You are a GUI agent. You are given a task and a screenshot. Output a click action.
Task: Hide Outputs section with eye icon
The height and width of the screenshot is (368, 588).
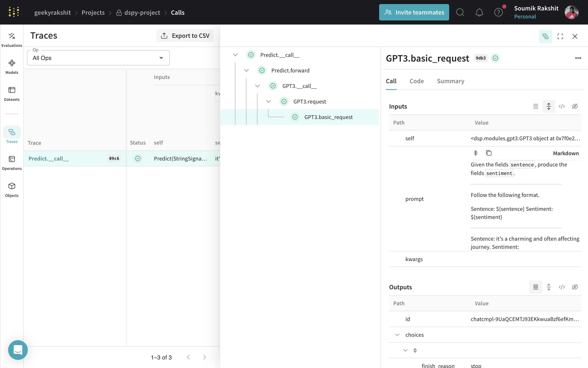tap(575, 287)
